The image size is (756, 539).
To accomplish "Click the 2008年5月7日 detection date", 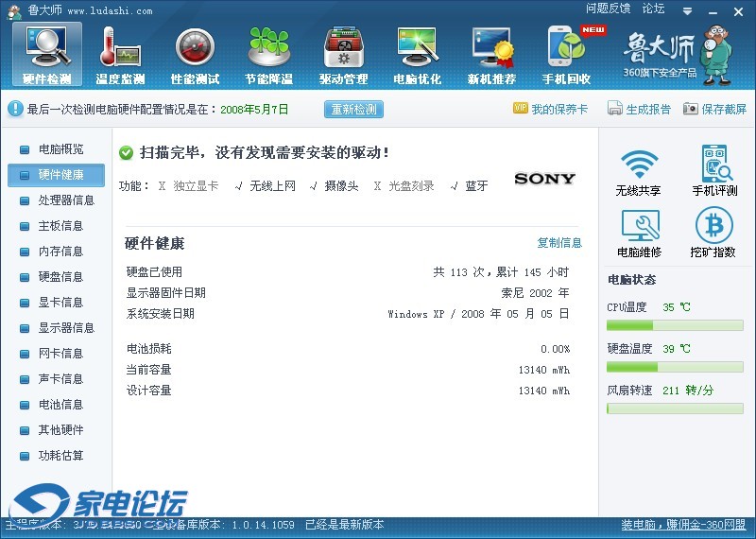I will tap(254, 110).
